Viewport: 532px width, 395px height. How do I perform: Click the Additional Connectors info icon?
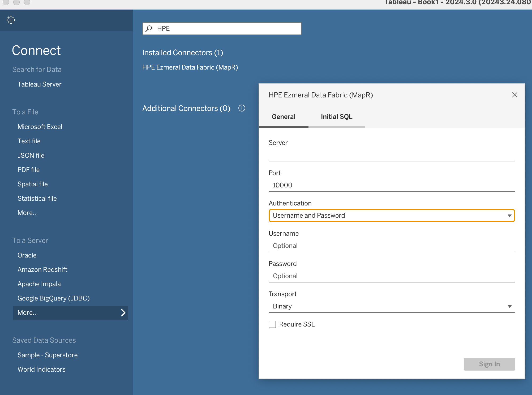[x=242, y=108]
